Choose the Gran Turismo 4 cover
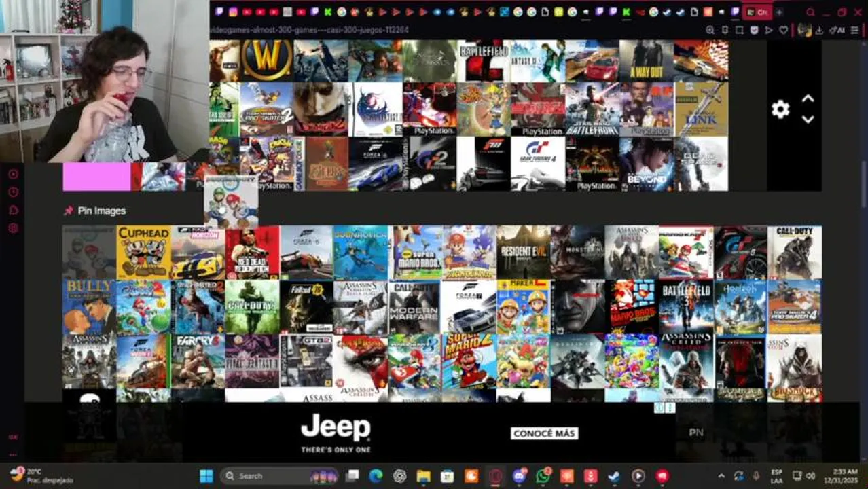The image size is (868, 489). click(538, 164)
